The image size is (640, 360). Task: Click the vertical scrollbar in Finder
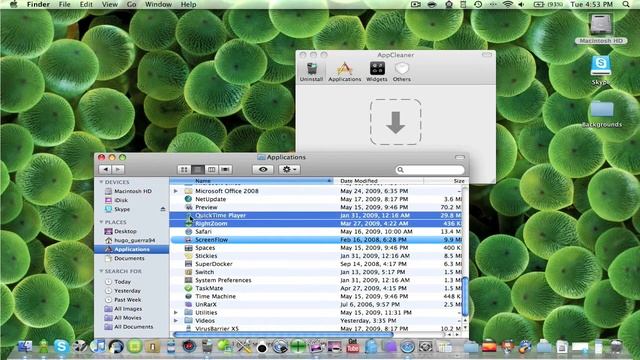[465, 296]
